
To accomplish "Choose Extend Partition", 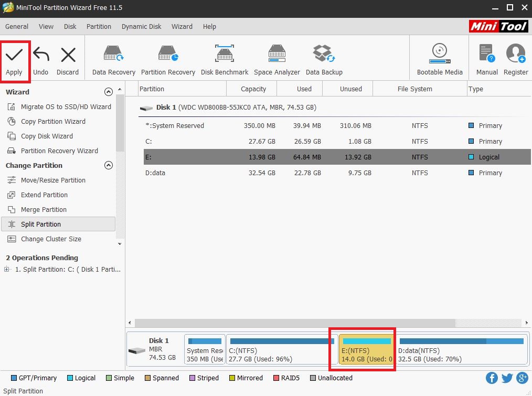I will 38,195.
